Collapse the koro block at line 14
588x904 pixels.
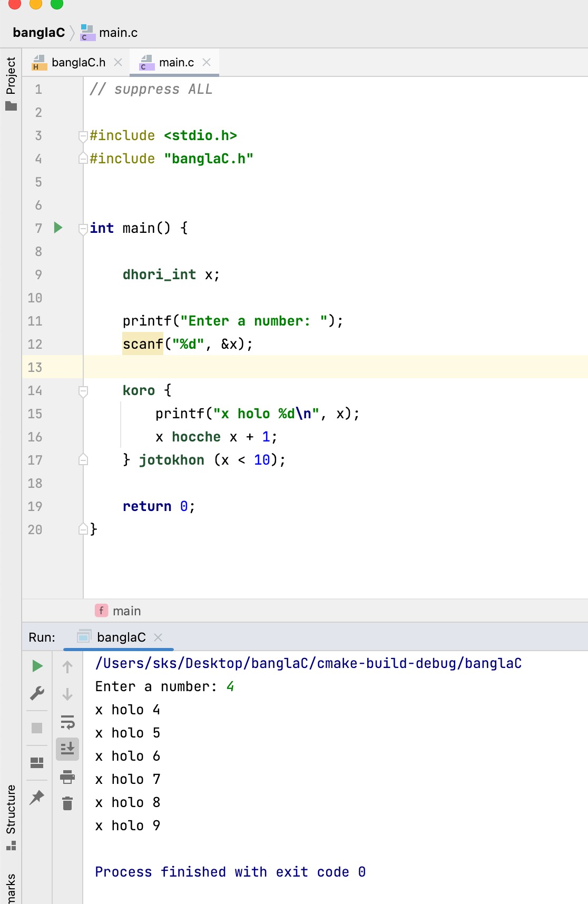point(83,391)
